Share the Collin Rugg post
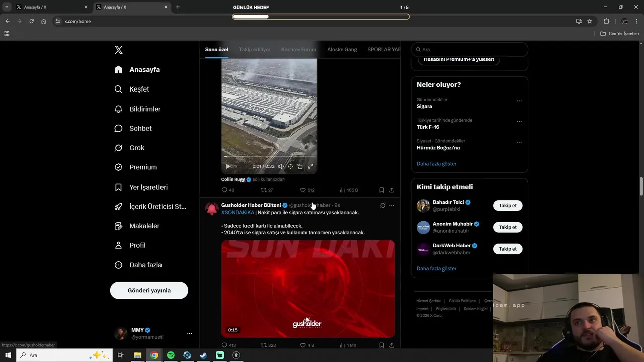This screenshot has height=362, width=644. point(392,190)
